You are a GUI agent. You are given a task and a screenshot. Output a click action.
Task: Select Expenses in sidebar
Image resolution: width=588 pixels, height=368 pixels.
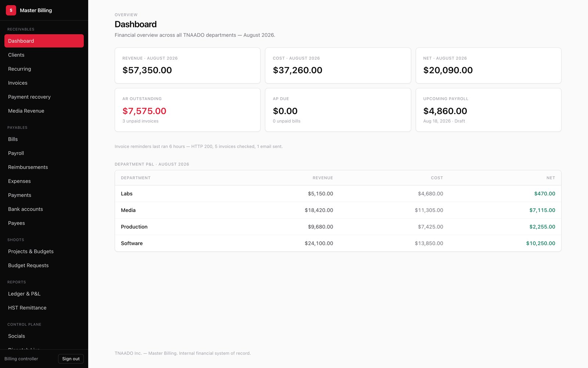[x=44, y=181]
